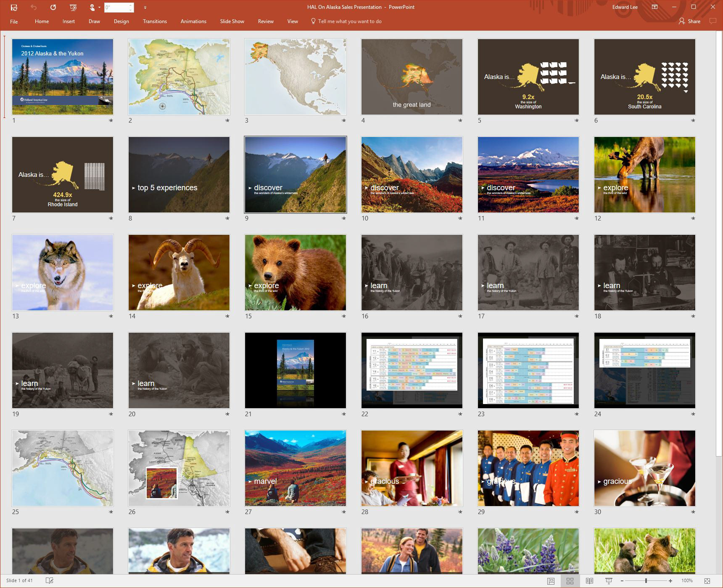
Task: Switch to Normal view in status bar
Action: coord(551,581)
